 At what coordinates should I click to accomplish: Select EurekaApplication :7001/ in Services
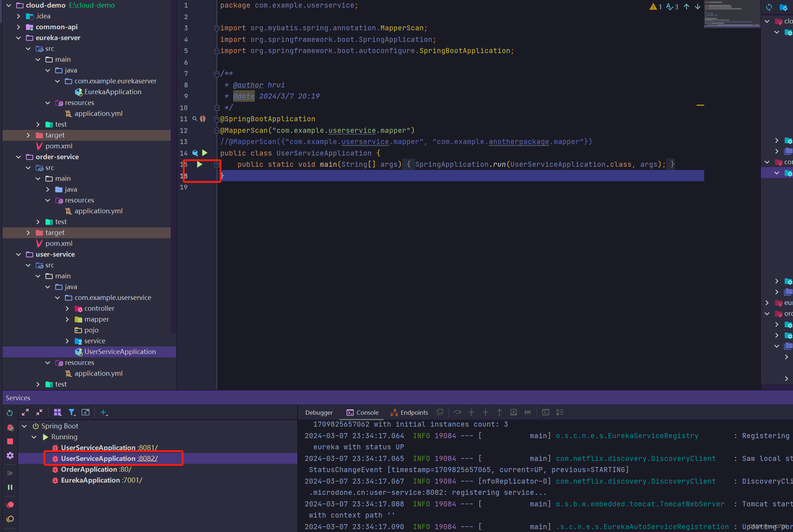[97, 480]
